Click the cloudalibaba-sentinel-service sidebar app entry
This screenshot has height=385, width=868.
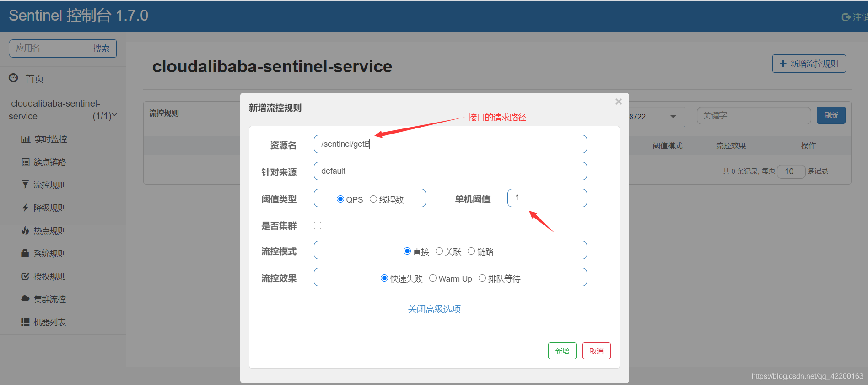63,110
